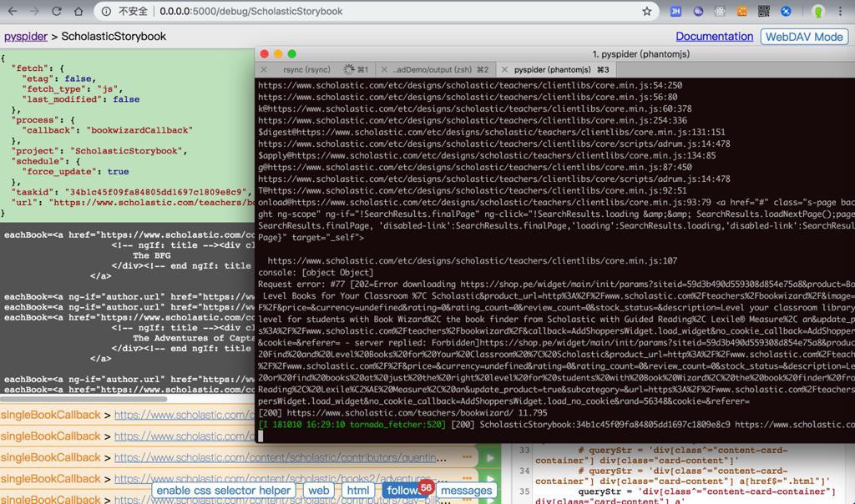Open the browser home page
The height and width of the screenshot is (504, 855).
pyautogui.click(x=78, y=11)
